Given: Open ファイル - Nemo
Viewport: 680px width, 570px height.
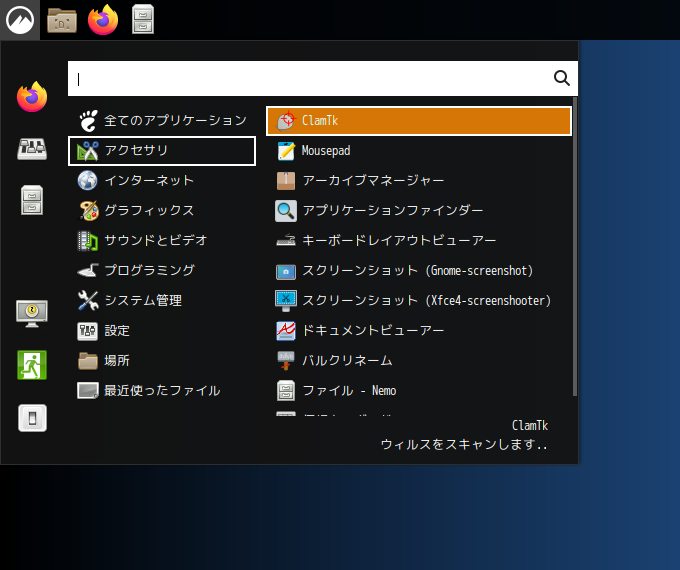Looking at the screenshot, I should click(x=419, y=391).
